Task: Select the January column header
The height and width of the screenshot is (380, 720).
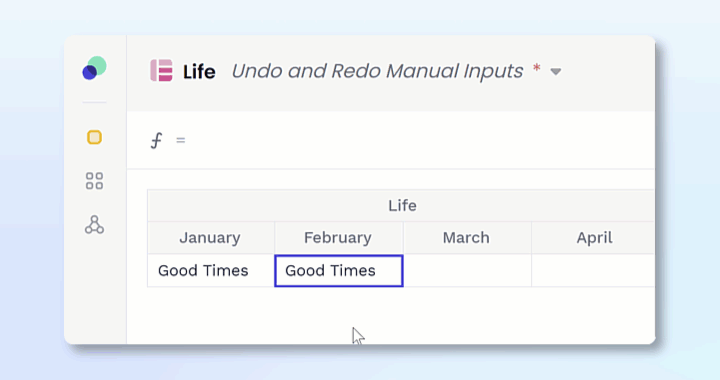Action: click(211, 238)
